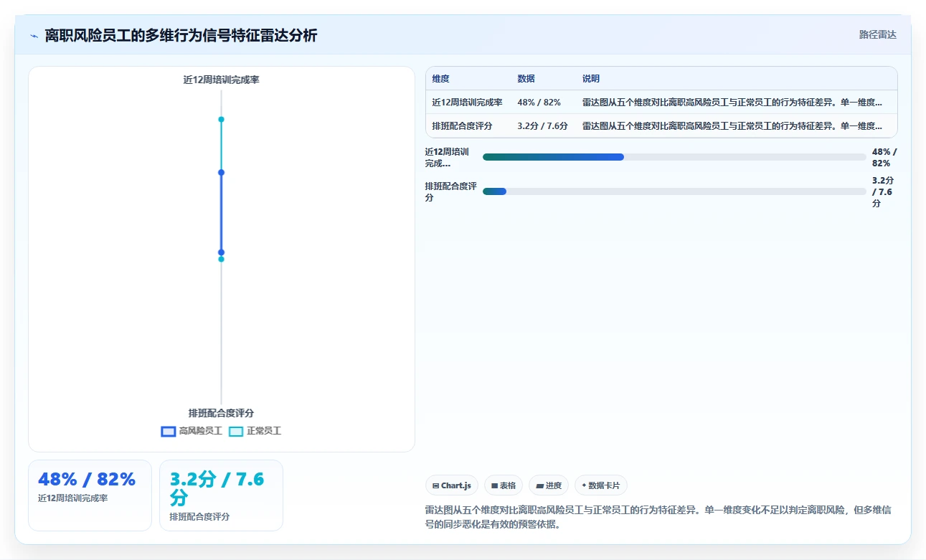Click the 高风险员工 blue legend swatch
Image resolution: width=926 pixels, height=560 pixels.
click(169, 432)
